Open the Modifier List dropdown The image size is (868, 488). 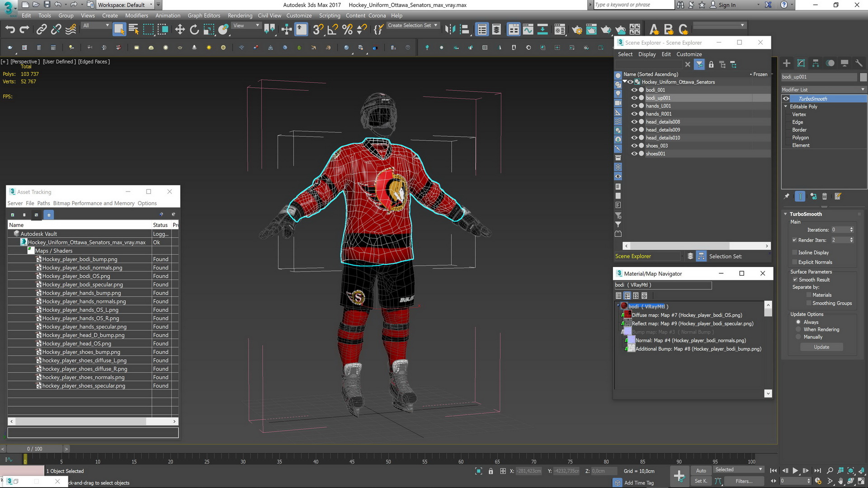(824, 89)
